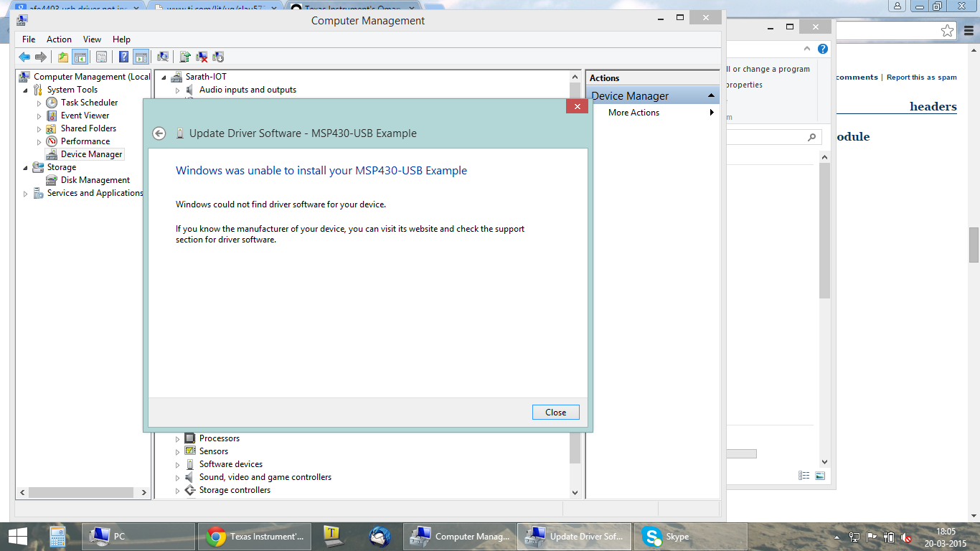Click Report this as spam link
Viewport: 980px width, 551px height.
coord(922,77)
